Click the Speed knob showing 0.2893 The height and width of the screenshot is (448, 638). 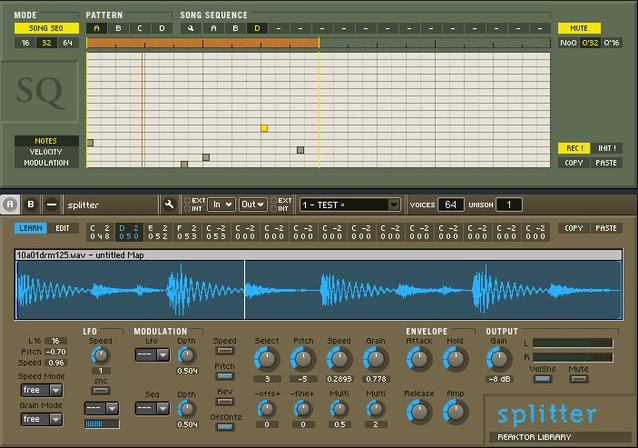[339, 359]
